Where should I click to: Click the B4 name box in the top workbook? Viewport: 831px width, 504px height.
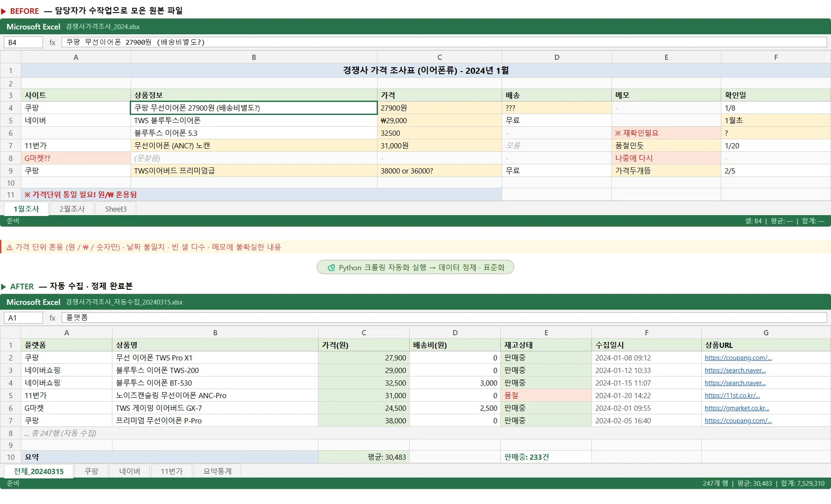pos(23,43)
